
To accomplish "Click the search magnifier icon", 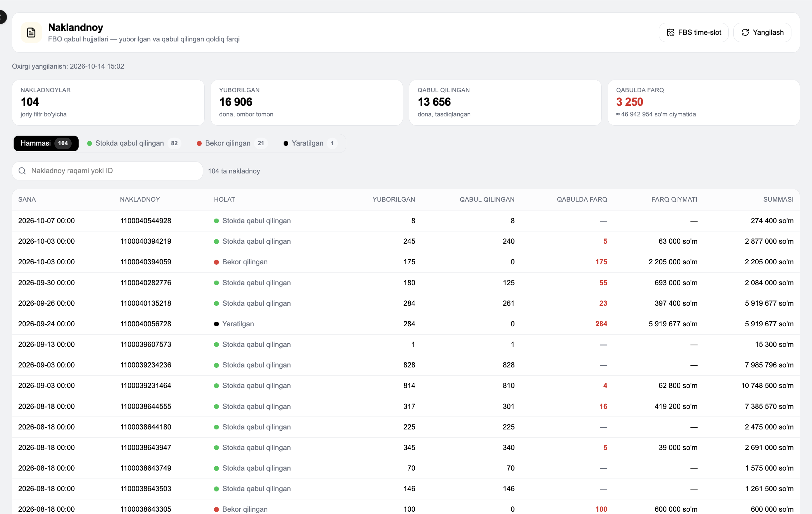I will (x=22, y=171).
